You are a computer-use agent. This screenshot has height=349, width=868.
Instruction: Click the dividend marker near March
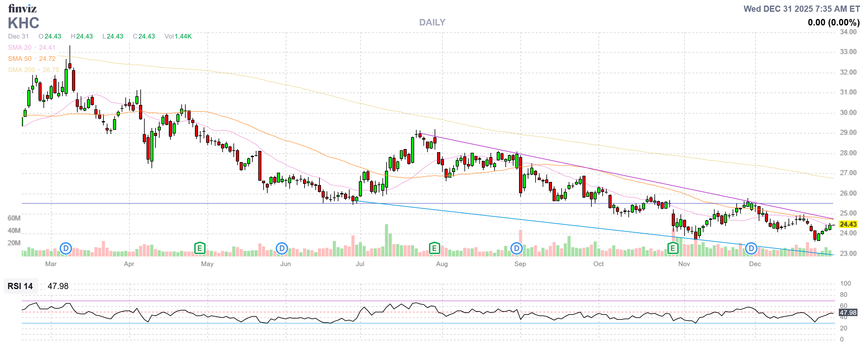point(66,249)
